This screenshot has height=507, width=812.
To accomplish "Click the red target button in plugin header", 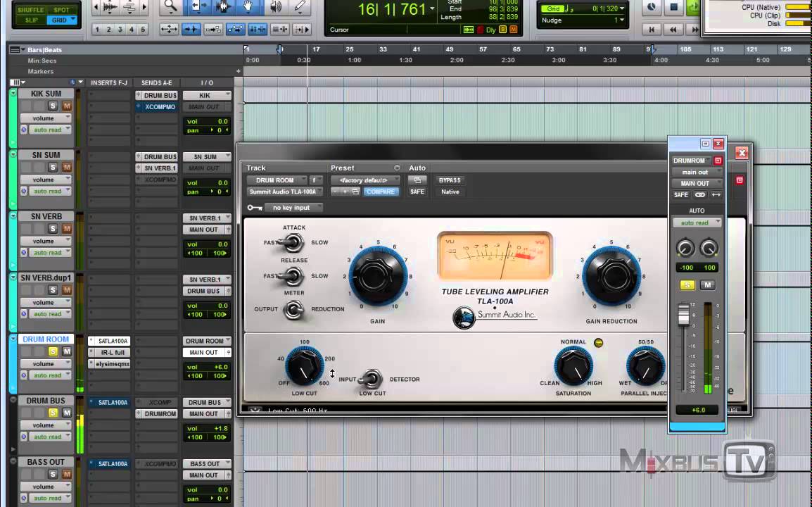I will pos(740,180).
